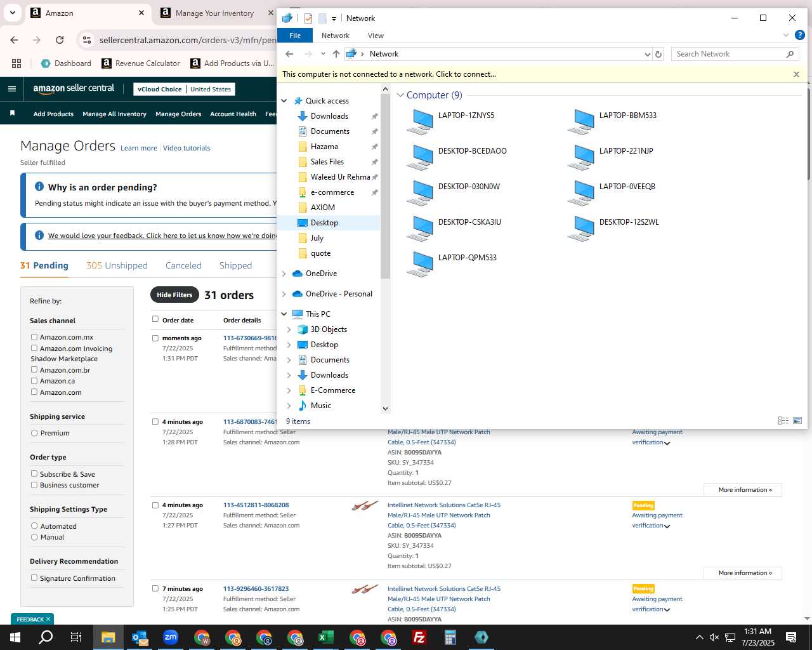Image resolution: width=812 pixels, height=650 pixels.
Task: Open recent locations dropdown arrow
Action: 323,54
